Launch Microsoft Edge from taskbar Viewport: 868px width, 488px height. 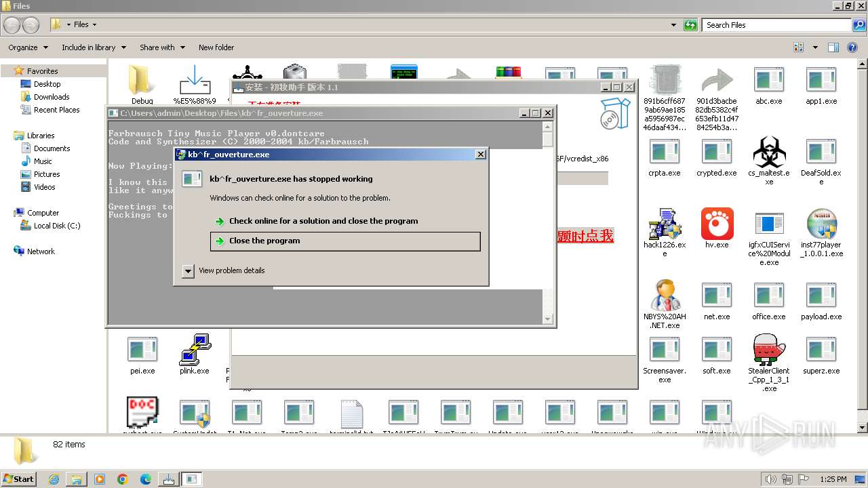tap(146, 479)
